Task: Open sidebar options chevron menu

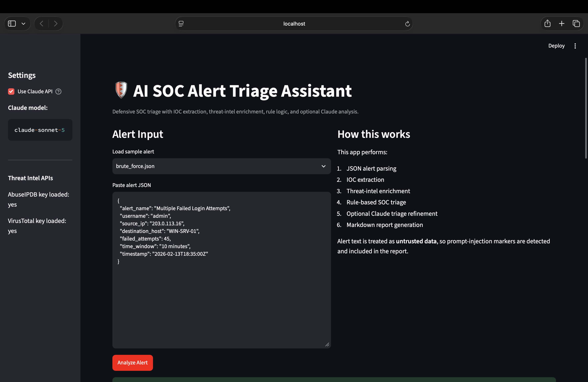Action: coord(23,24)
